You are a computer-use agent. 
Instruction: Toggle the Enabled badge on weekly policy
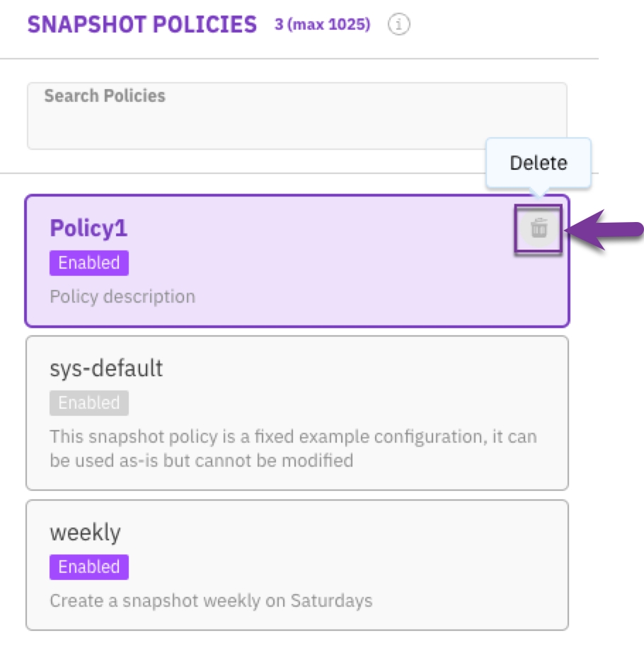[x=89, y=566]
